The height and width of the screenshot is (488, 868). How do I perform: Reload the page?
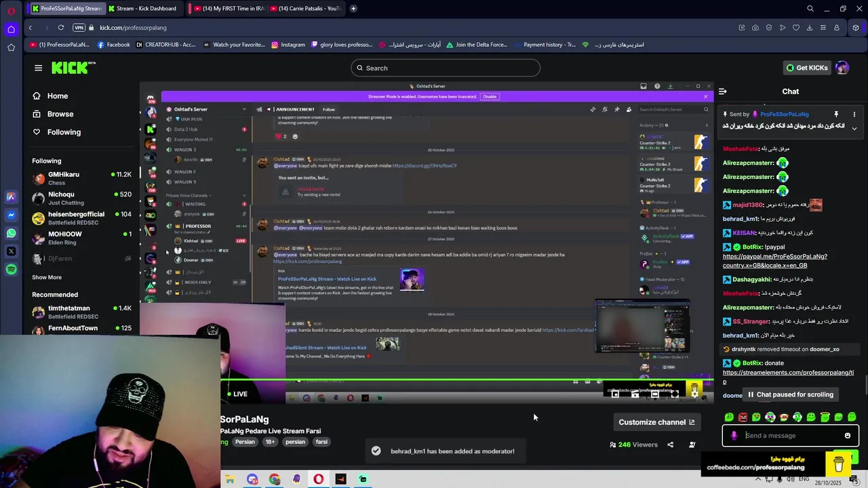click(x=61, y=28)
